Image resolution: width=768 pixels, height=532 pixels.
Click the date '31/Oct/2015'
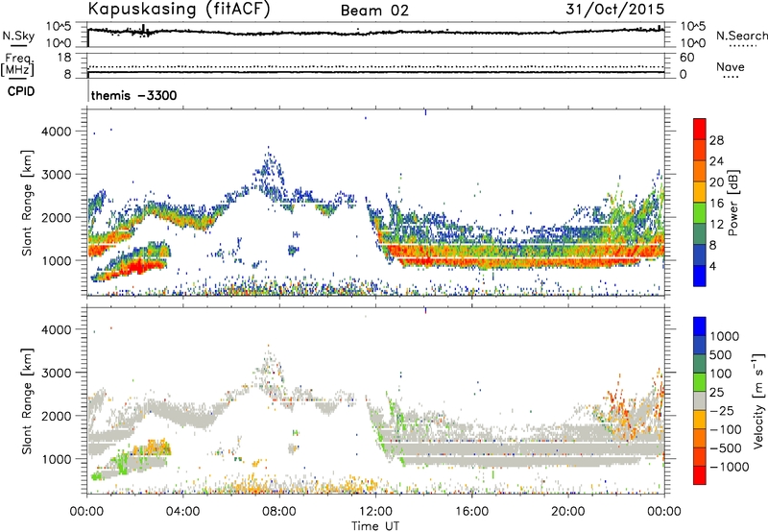(x=615, y=9)
